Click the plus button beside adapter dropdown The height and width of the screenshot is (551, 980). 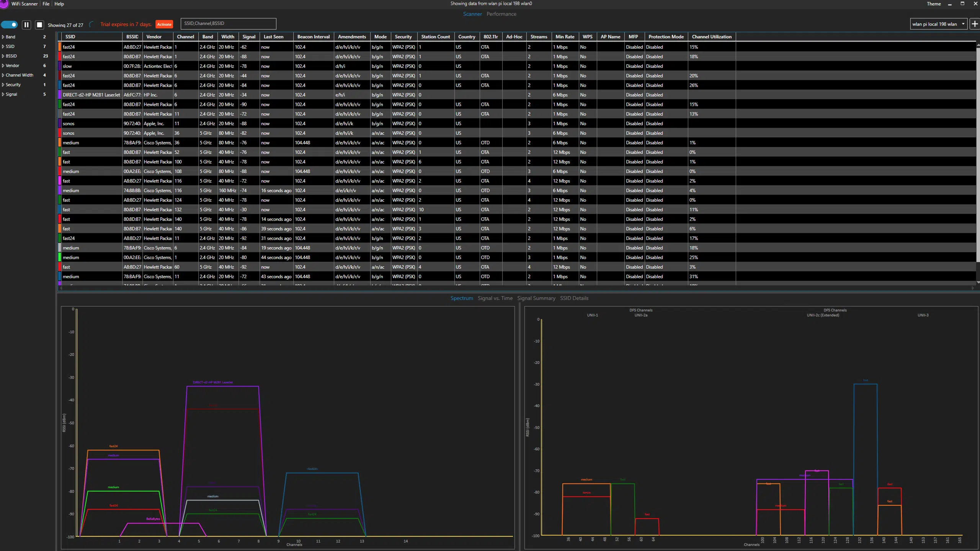tap(975, 24)
